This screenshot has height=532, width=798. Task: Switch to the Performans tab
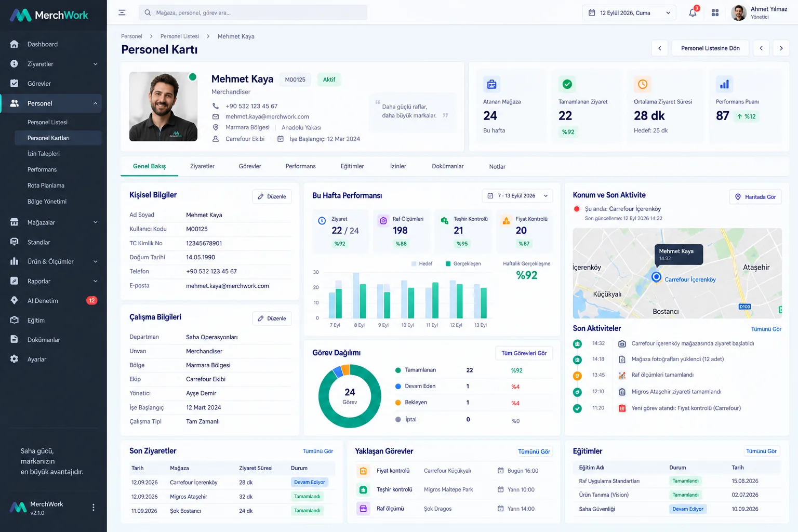[x=300, y=166]
